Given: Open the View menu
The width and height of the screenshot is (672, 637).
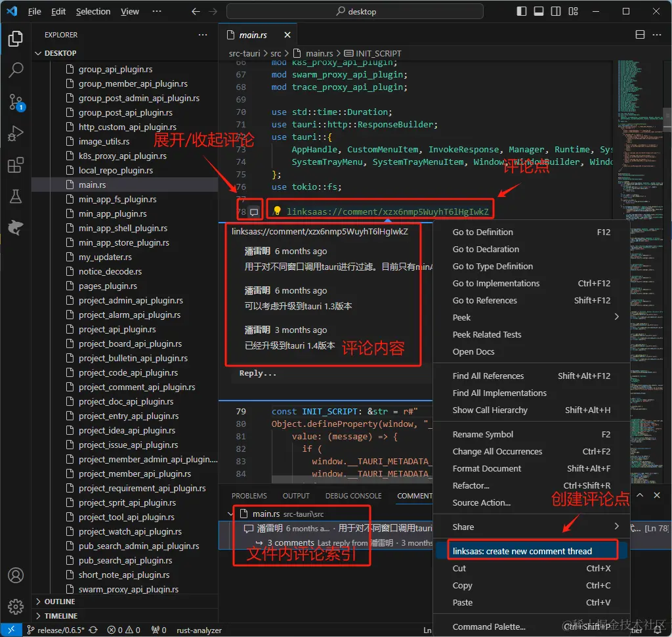Looking at the screenshot, I should click(x=130, y=12).
